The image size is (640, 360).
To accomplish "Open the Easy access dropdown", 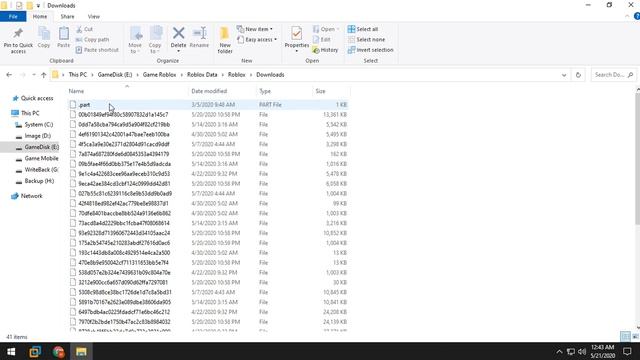I will (257, 40).
